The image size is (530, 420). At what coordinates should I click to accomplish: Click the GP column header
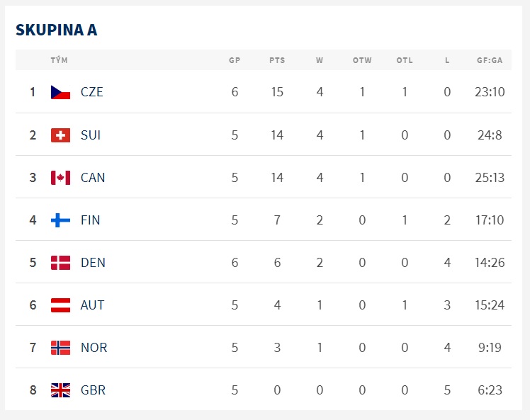click(x=235, y=60)
